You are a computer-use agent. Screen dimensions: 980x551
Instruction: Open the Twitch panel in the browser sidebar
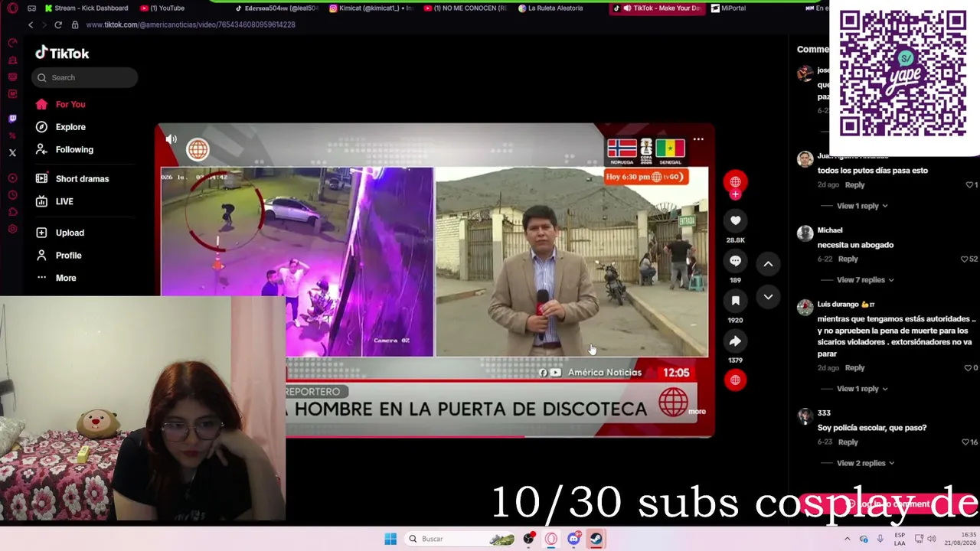click(12, 119)
